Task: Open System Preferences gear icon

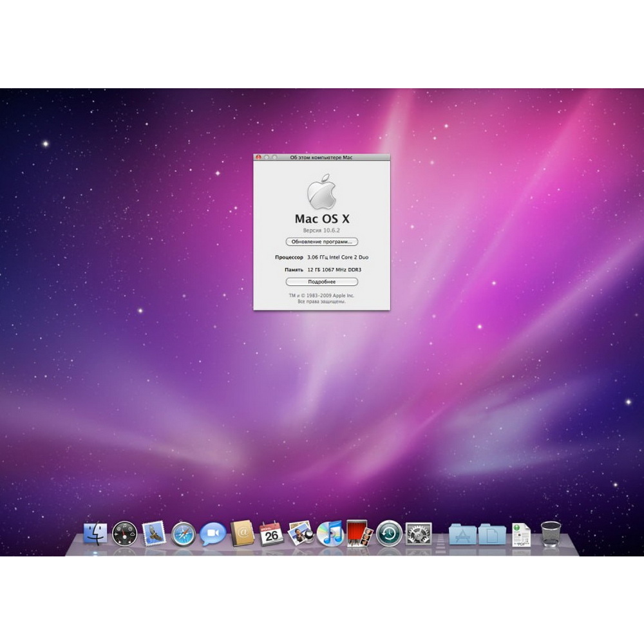Action: pyautogui.click(x=419, y=533)
